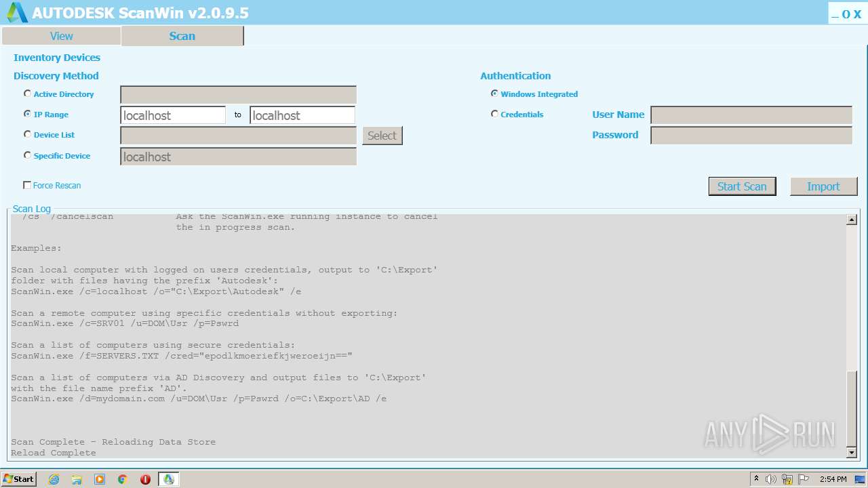This screenshot has height=488, width=868.
Task: Click the Active Directory domain field
Action: [239, 95]
